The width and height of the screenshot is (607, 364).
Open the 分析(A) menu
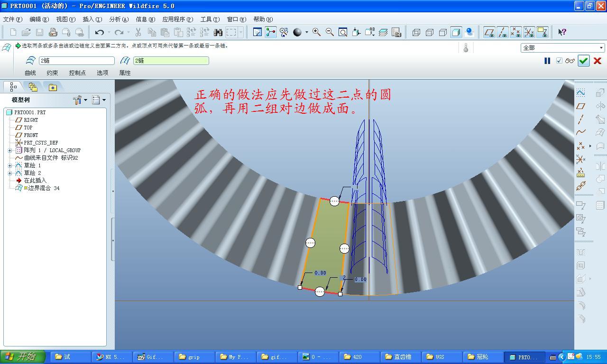[x=119, y=19]
